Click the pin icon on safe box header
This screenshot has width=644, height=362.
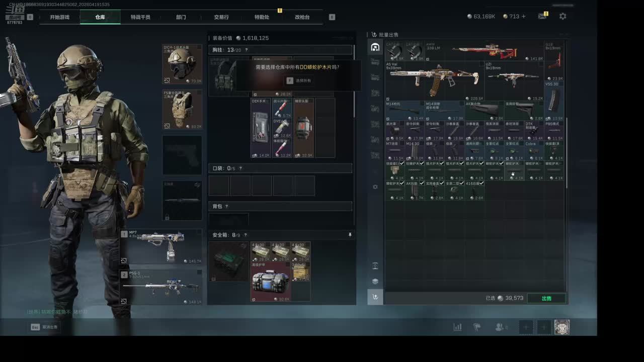click(350, 235)
